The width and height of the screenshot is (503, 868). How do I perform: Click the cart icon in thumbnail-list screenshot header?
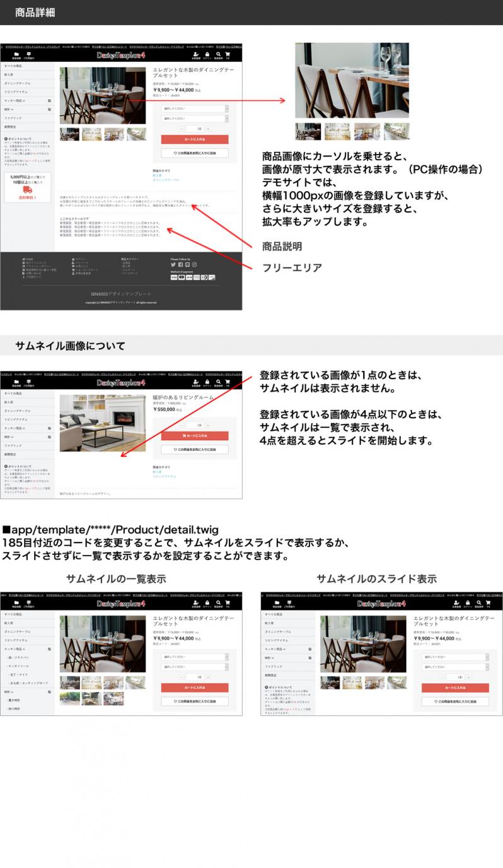(x=228, y=602)
